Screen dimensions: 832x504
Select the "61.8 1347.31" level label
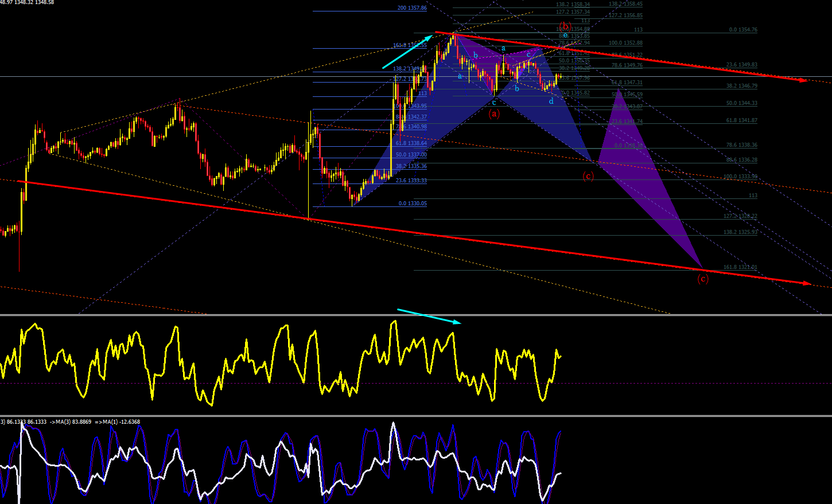pos(627,83)
